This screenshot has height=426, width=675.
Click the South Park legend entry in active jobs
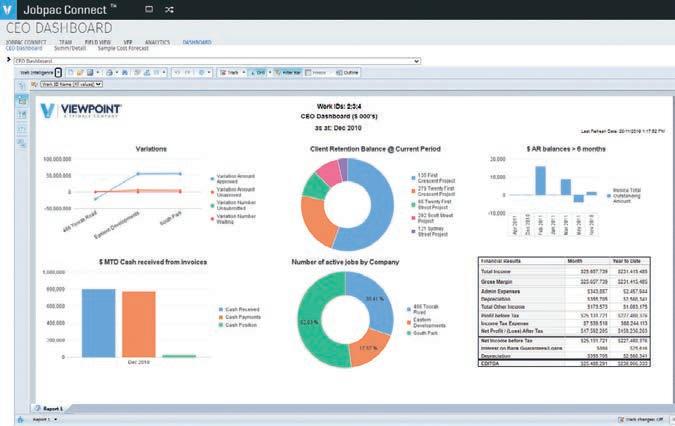[x=422, y=333]
